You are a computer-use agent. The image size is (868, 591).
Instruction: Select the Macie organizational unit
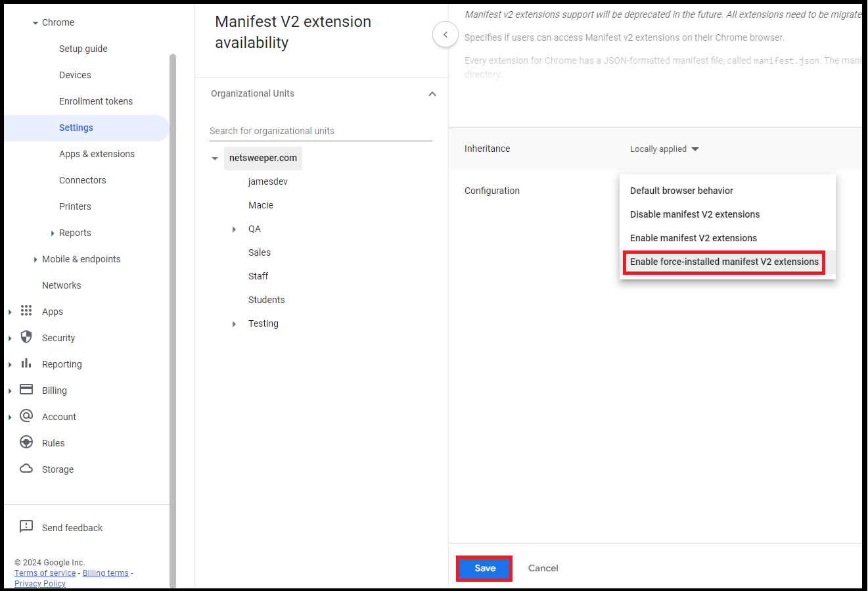pos(261,205)
